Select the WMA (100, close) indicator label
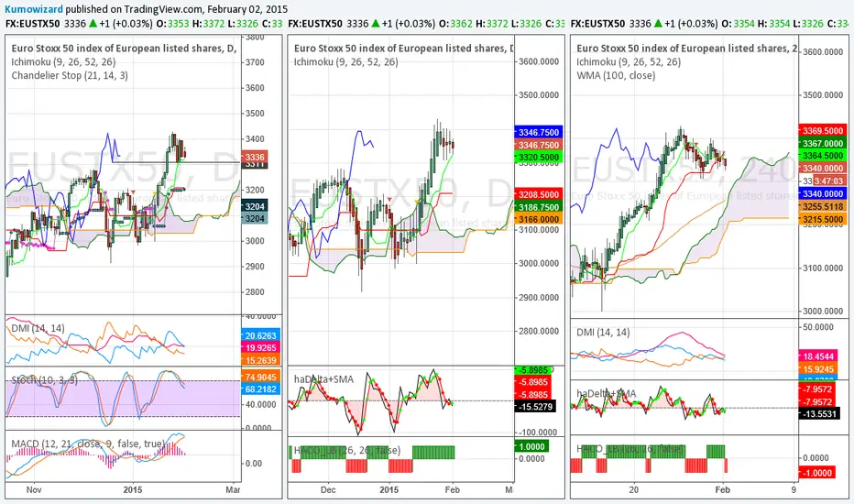The width and height of the screenshot is (854, 504). tap(616, 75)
